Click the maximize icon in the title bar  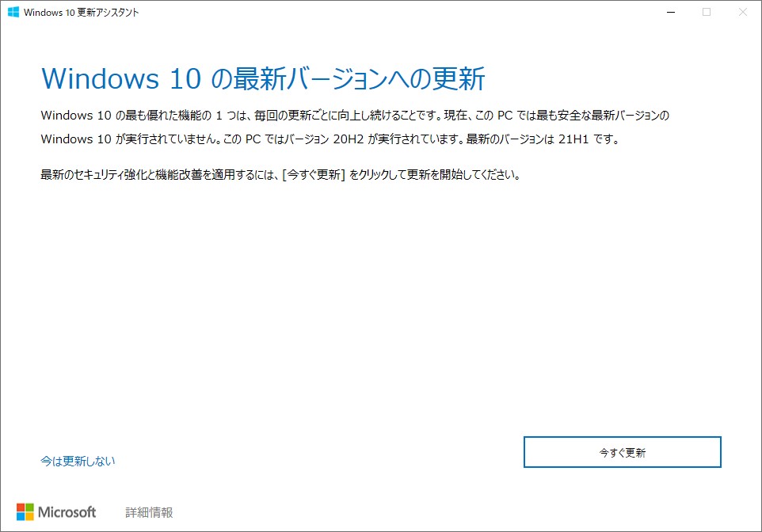point(705,12)
